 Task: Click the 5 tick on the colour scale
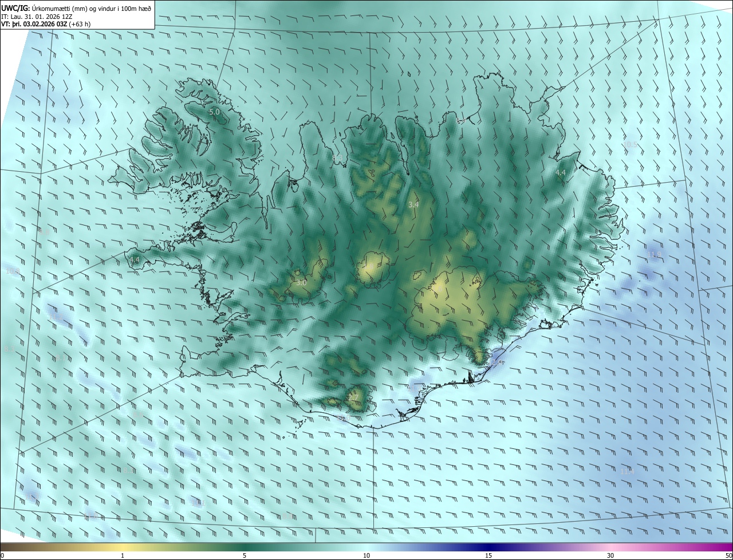click(x=245, y=555)
